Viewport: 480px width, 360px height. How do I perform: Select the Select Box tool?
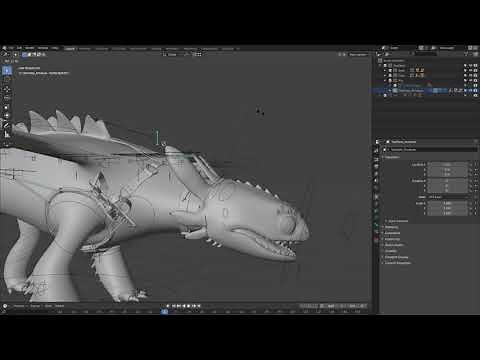coord(7,71)
